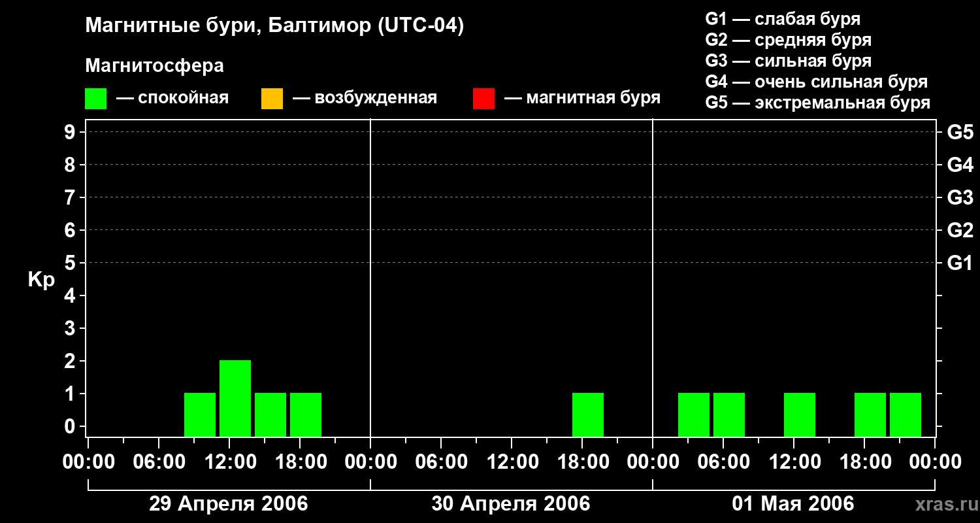
Task: Click the '18:00' tick label above 01 Мая
Action: tap(864, 462)
